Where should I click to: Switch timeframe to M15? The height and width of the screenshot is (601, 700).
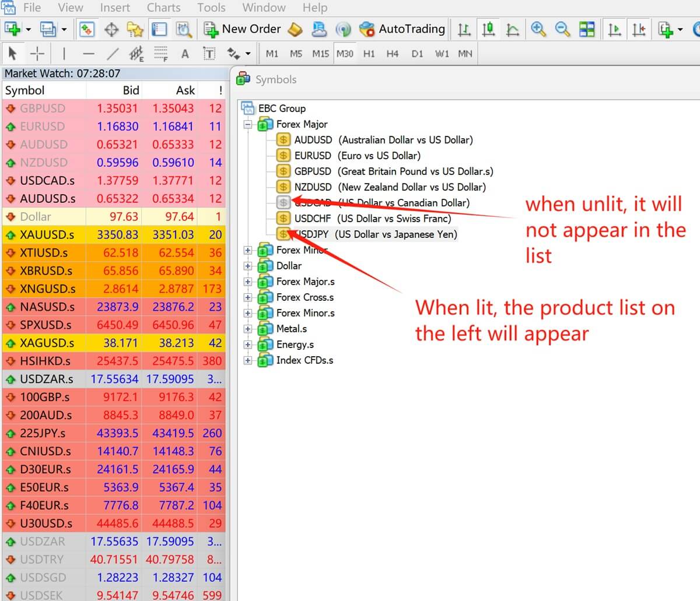pyautogui.click(x=320, y=54)
